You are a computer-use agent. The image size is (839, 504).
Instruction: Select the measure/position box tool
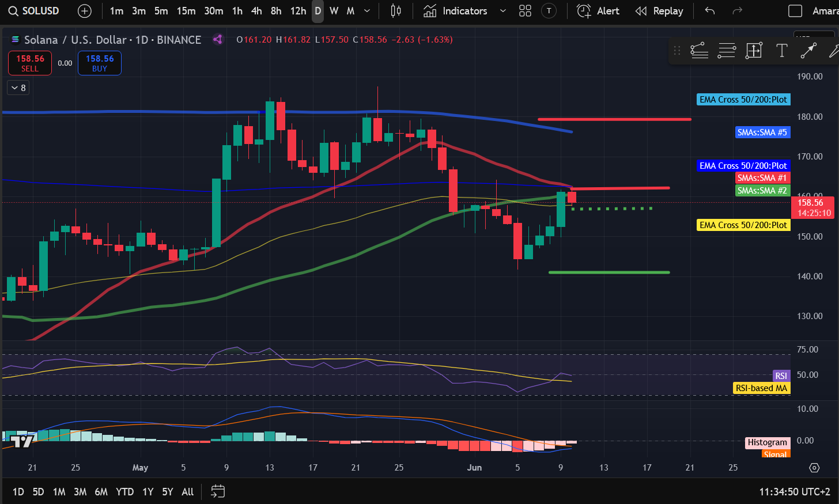(754, 51)
